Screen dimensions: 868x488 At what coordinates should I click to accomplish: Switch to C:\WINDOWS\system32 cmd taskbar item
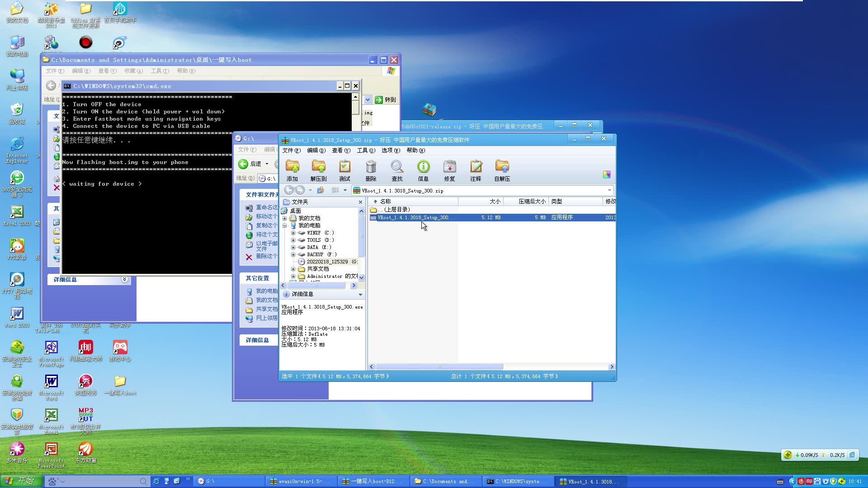(x=518, y=482)
